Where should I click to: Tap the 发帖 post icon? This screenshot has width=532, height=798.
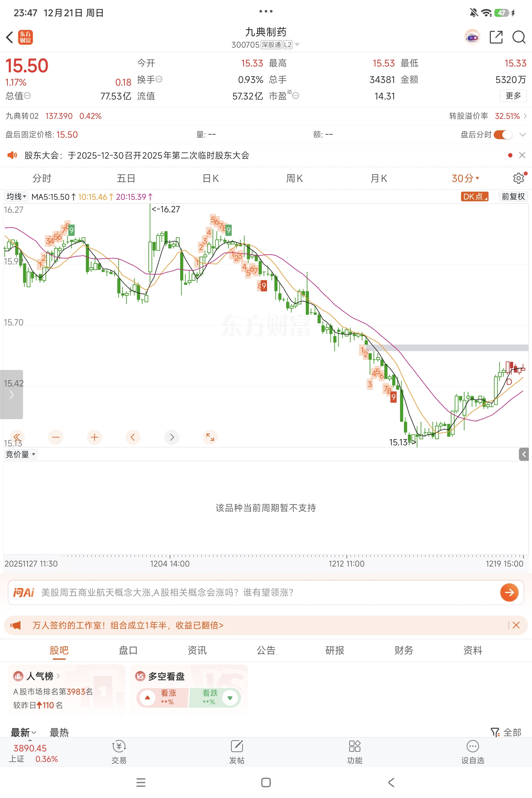pos(237,751)
